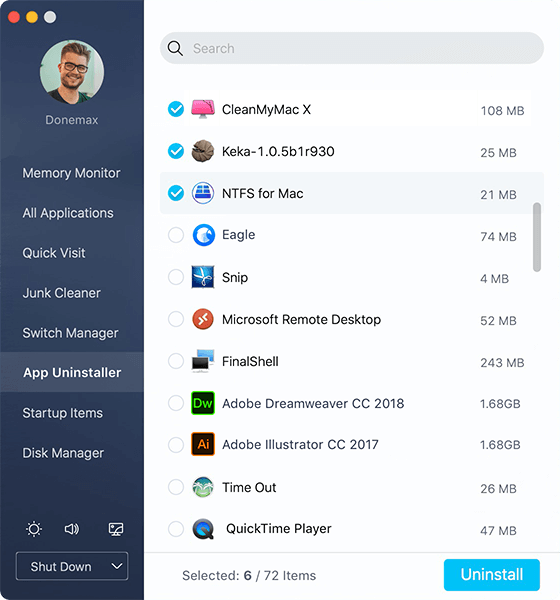
Task: Click the Microsoft Remote Desktop icon
Action: pyautogui.click(x=203, y=319)
